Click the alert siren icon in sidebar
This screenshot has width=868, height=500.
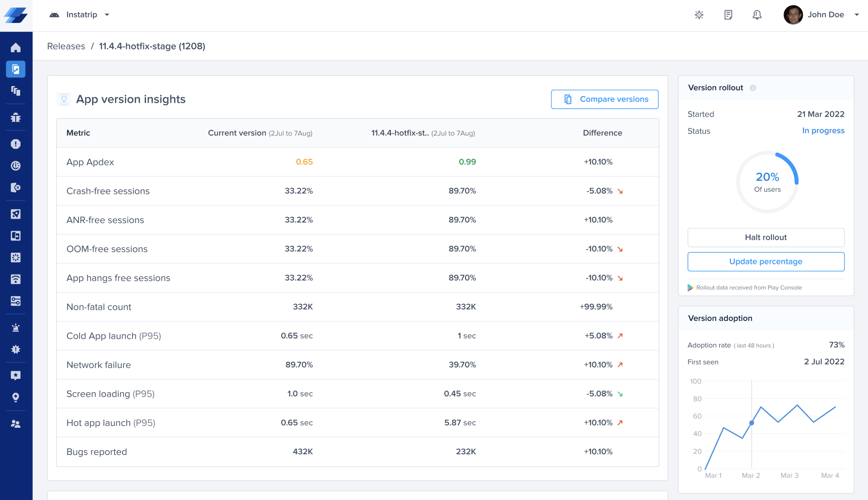coord(16,328)
